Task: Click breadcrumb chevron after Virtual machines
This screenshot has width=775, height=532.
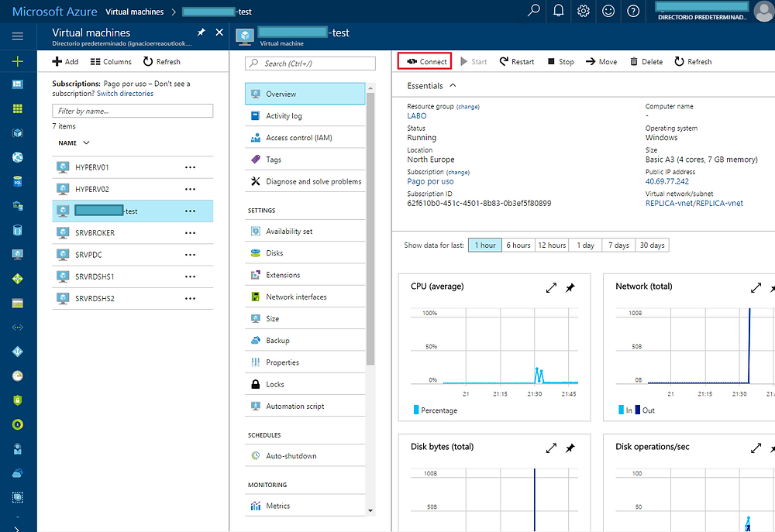Action: (x=174, y=12)
